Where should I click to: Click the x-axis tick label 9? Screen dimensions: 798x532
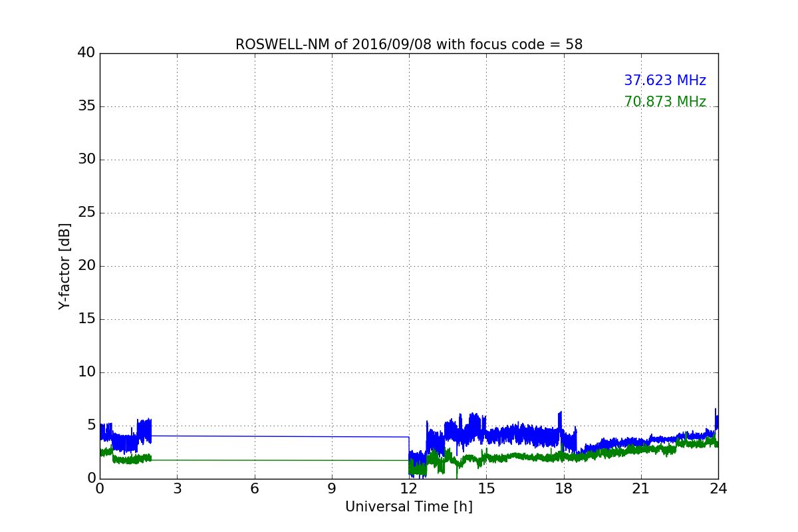click(x=332, y=489)
